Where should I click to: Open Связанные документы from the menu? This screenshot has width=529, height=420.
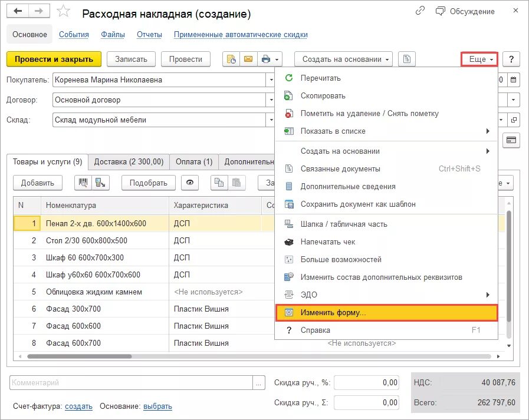pos(387,168)
